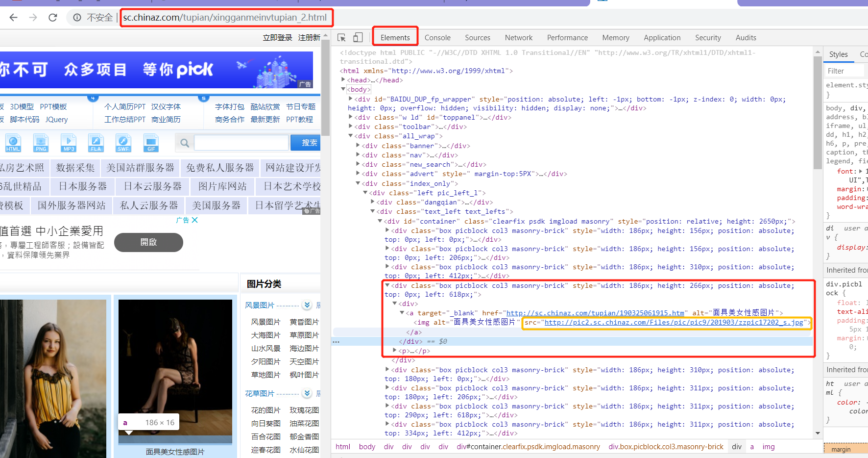Image resolution: width=868 pixels, height=458 pixels.
Task: Open the JQuery link
Action: [57, 119]
